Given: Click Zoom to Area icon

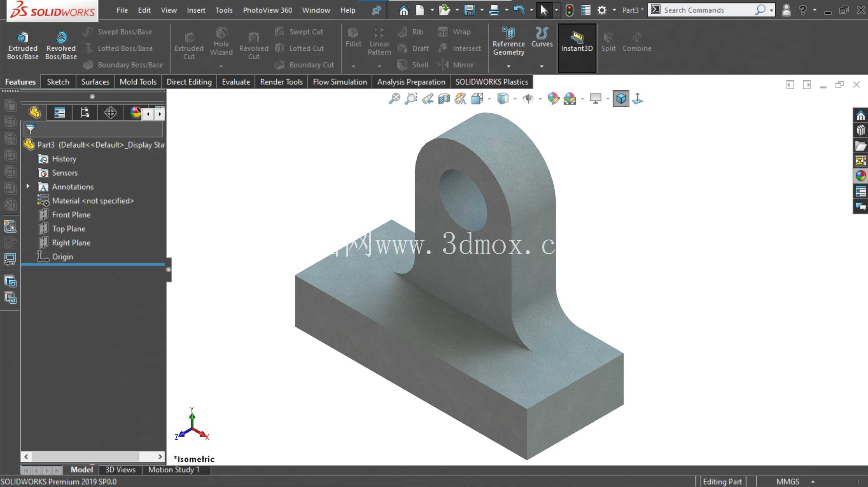Looking at the screenshot, I should pyautogui.click(x=411, y=99).
